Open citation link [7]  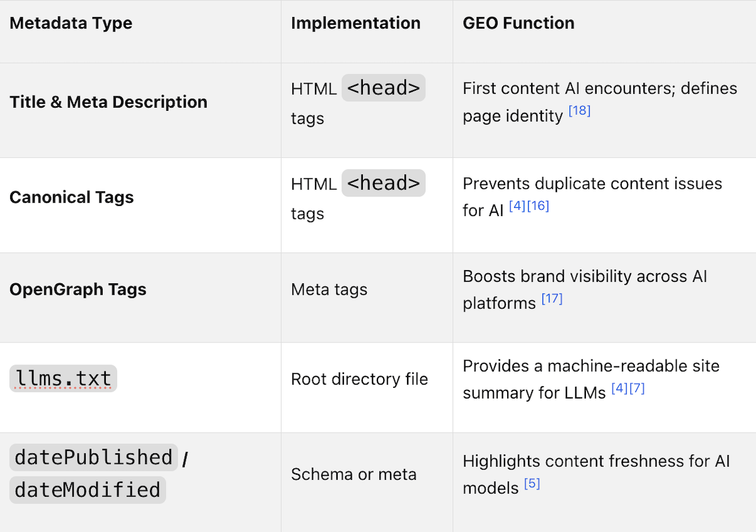click(637, 388)
